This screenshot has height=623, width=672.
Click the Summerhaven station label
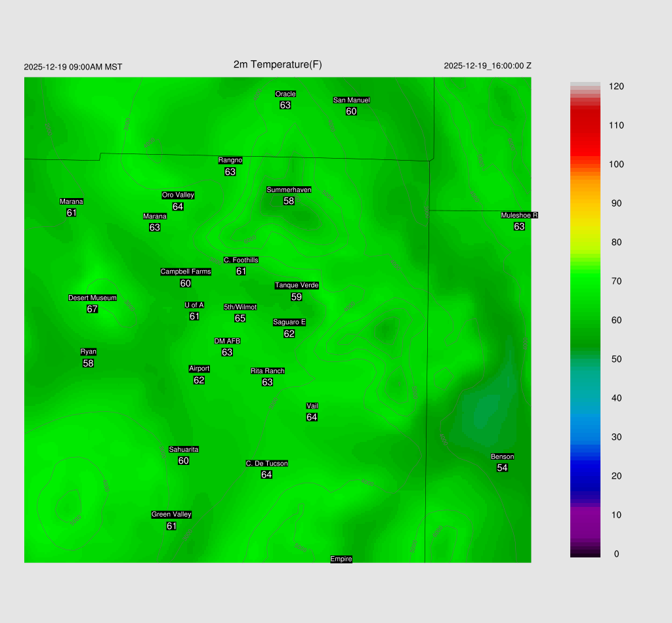click(x=289, y=190)
